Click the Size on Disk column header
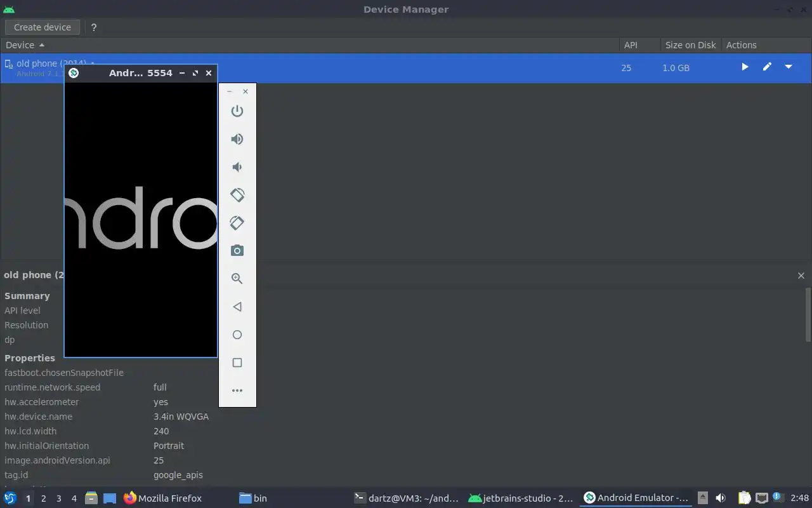The width and height of the screenshot is (812, 508). point(690,45)
